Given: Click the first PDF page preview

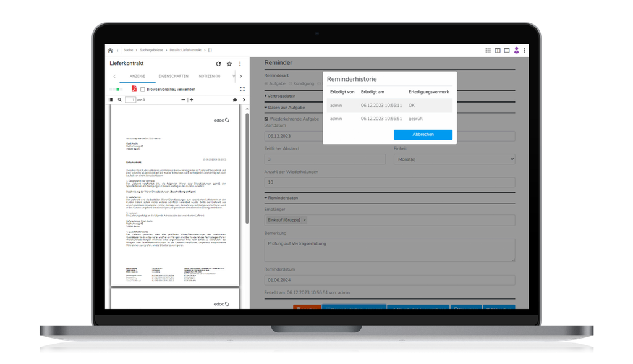Looking at the screenshot, I should (x=175, y=195).
